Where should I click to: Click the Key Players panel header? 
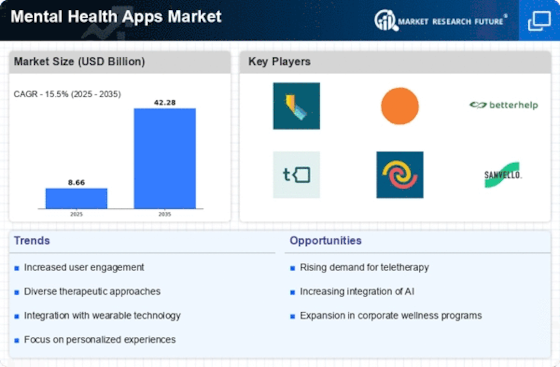click(x=395, y=62)
